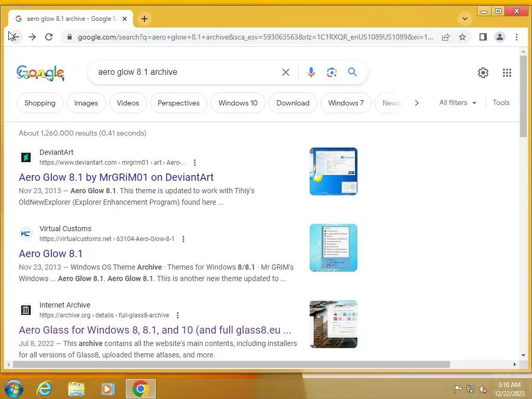Click the archive.org URL breadcrumb

(104, 315)
